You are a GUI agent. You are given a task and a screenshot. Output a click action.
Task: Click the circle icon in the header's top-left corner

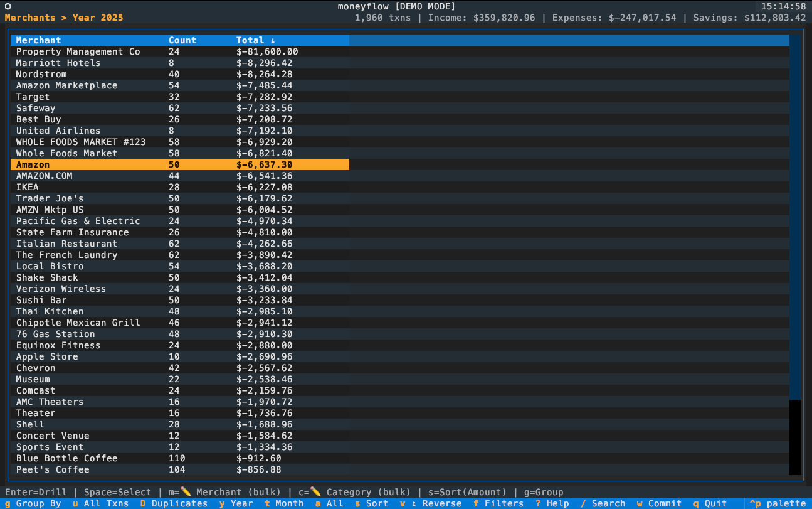pos(8,6)
